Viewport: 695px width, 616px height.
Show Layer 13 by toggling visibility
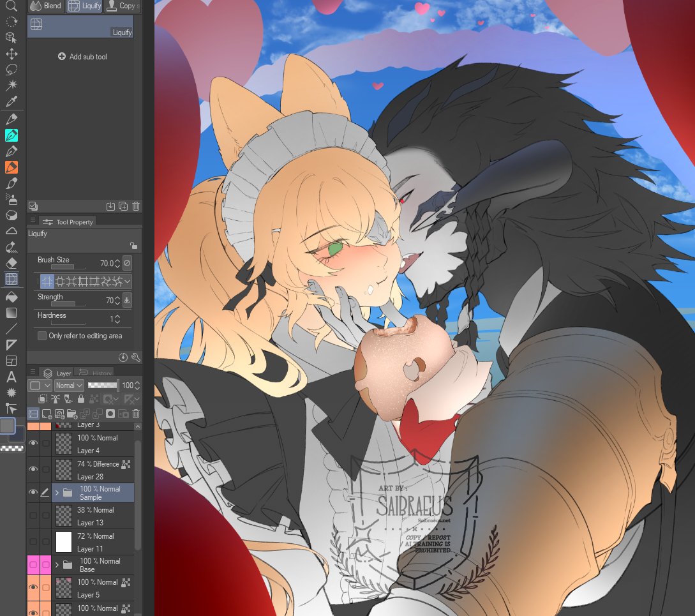(33, 515)
